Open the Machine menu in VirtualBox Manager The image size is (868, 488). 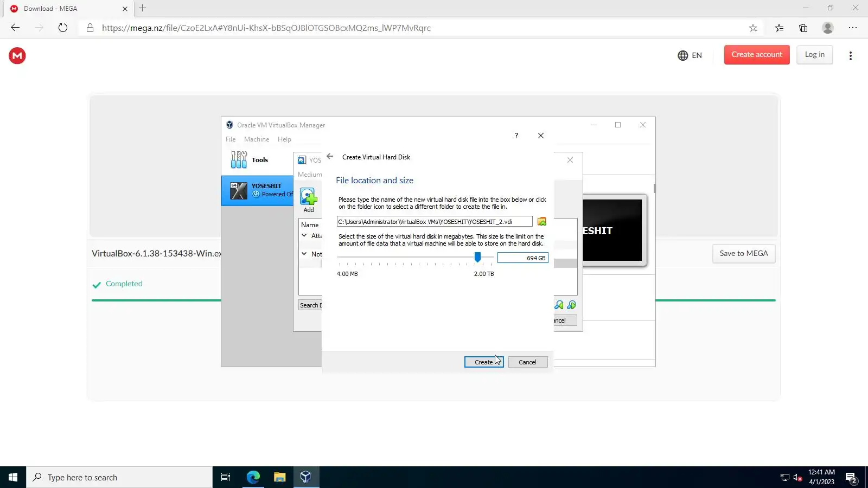257,139
